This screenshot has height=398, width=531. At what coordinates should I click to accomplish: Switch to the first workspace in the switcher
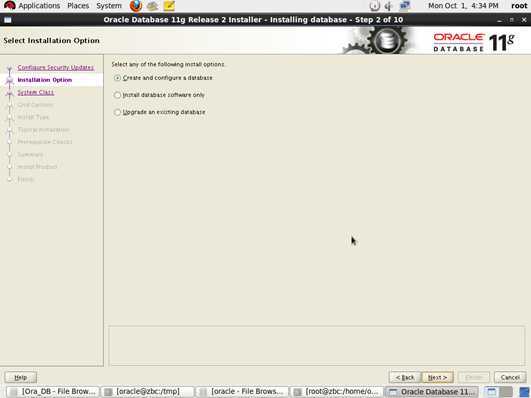(x=491, y=392)
